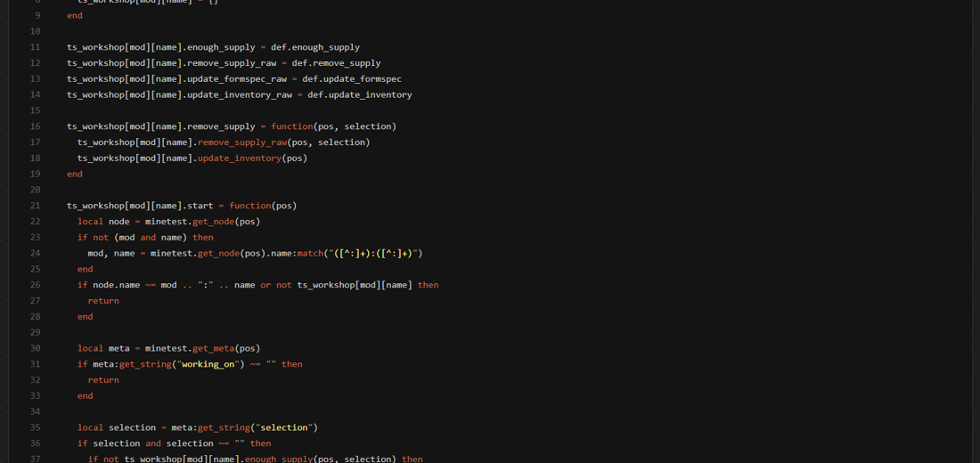Image resolution: width=980 pixels, height=463 pixels.
Task: Click 'if selection and selection' on line 36
Action: coord(145,443)
